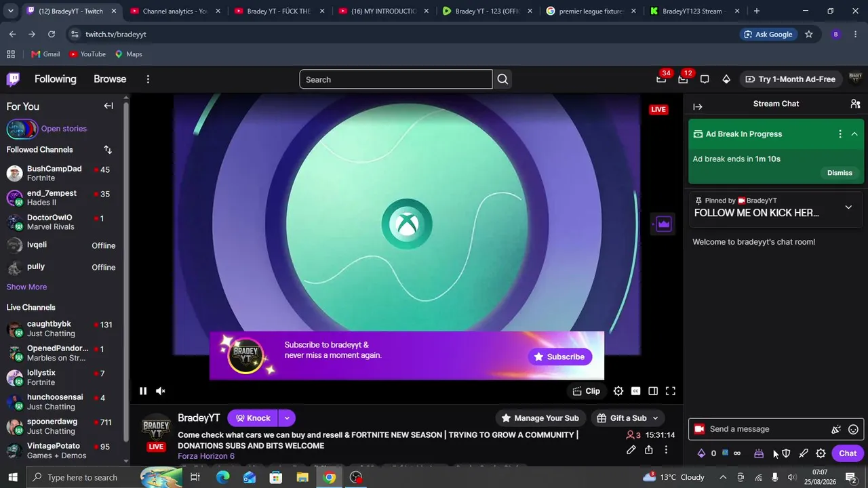
Task: Toggle fullscreen on the video player
Action: (671, 391)
